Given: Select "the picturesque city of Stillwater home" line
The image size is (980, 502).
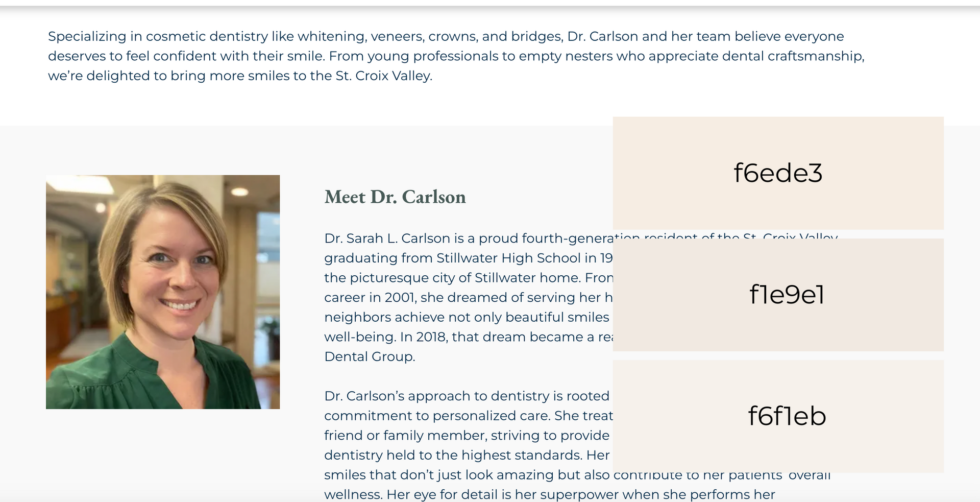Looking at the screenshot, I should click(469, 278).
